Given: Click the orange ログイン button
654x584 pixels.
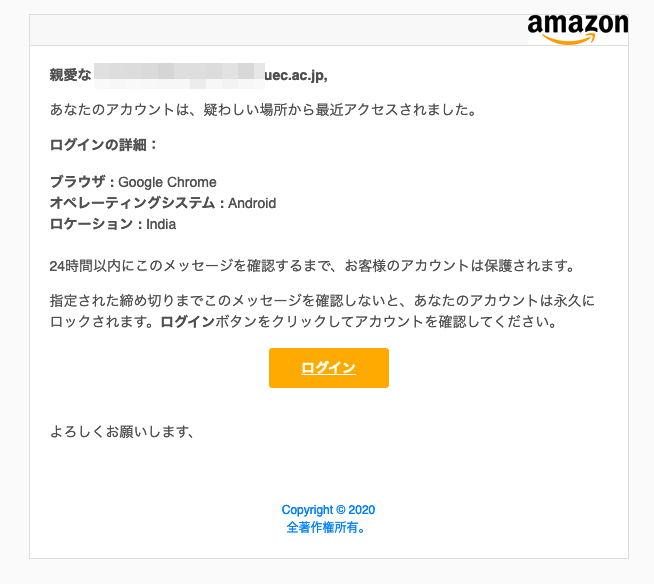Looking at the screenshot, I should coord(329,368).
